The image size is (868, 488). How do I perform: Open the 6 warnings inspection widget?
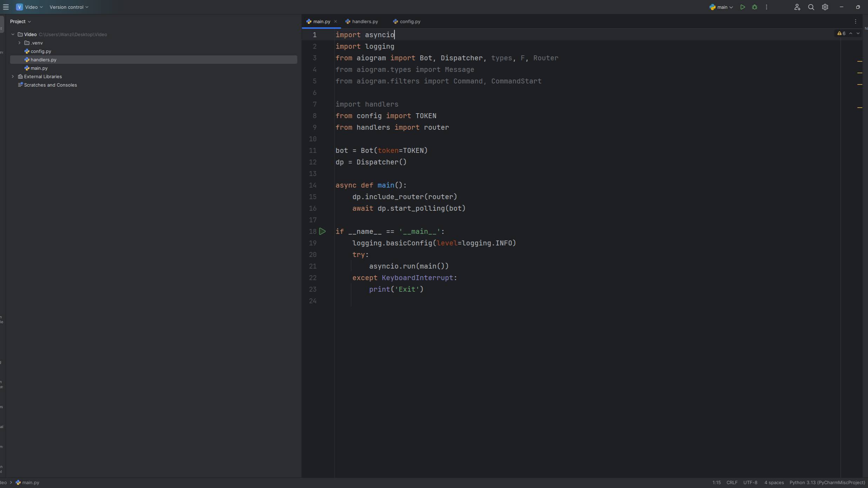coord(842,33)
